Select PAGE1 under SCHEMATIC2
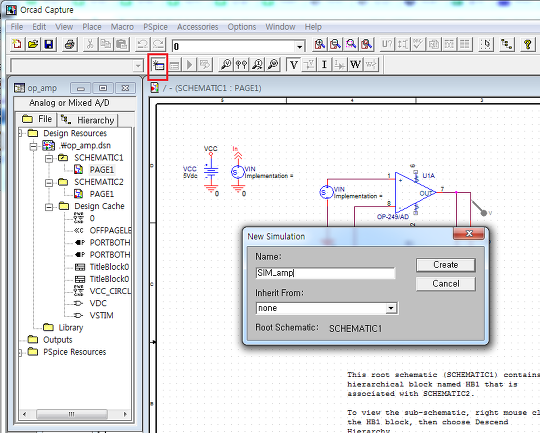Screen dimensions: 540x433 [x=102, y=194]
